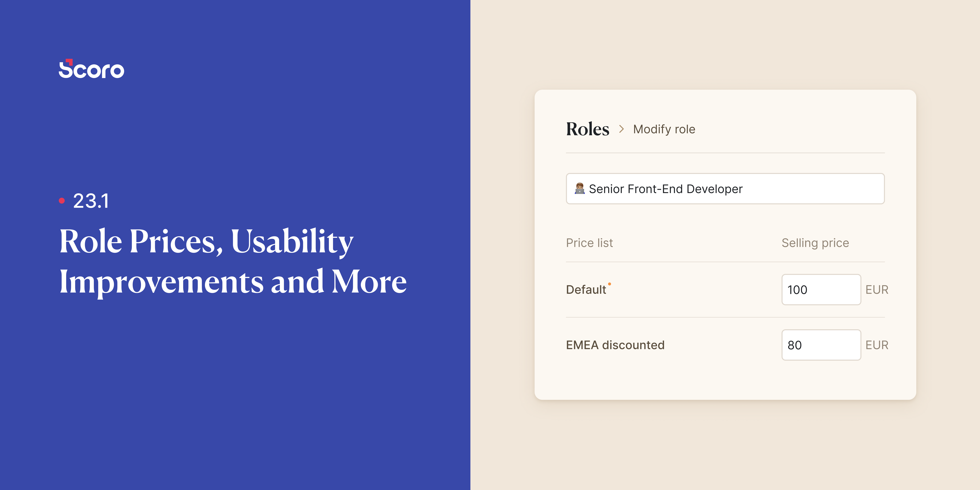Click the breadcrumb chevron after Roles
Image resolution: width=980 pixels, height=490 pixels.
(621, 129)
